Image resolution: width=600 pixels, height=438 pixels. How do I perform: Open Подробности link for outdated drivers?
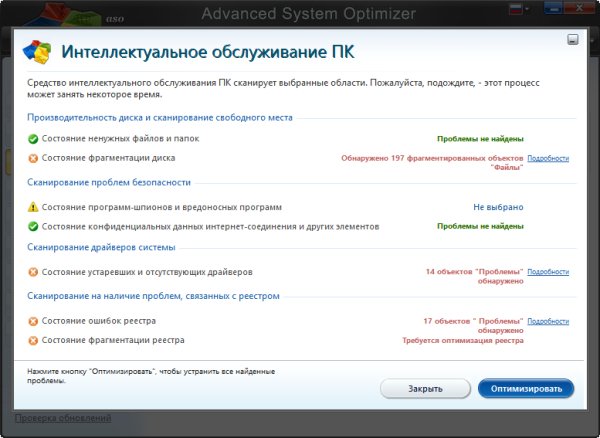[x=548, y=272]
